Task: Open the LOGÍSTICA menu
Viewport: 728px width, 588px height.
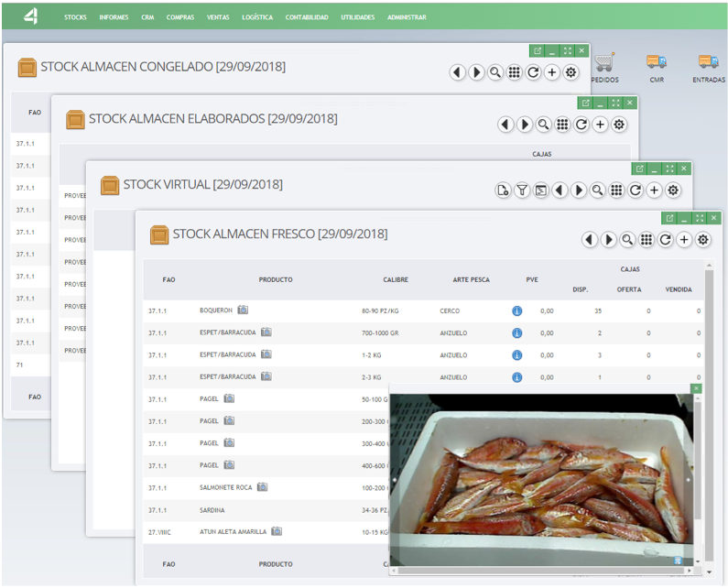Action: [256, 17]
